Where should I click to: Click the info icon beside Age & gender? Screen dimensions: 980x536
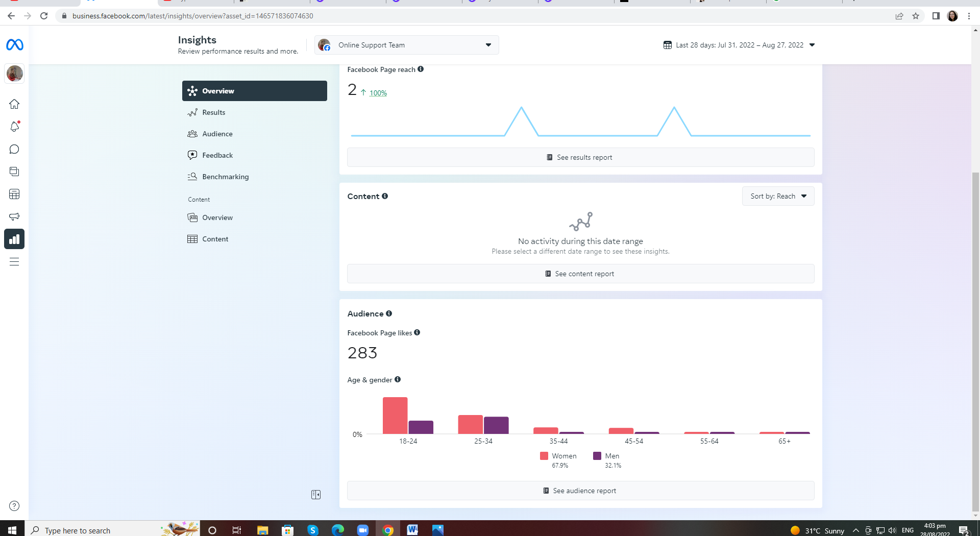[x=398, y=379]
